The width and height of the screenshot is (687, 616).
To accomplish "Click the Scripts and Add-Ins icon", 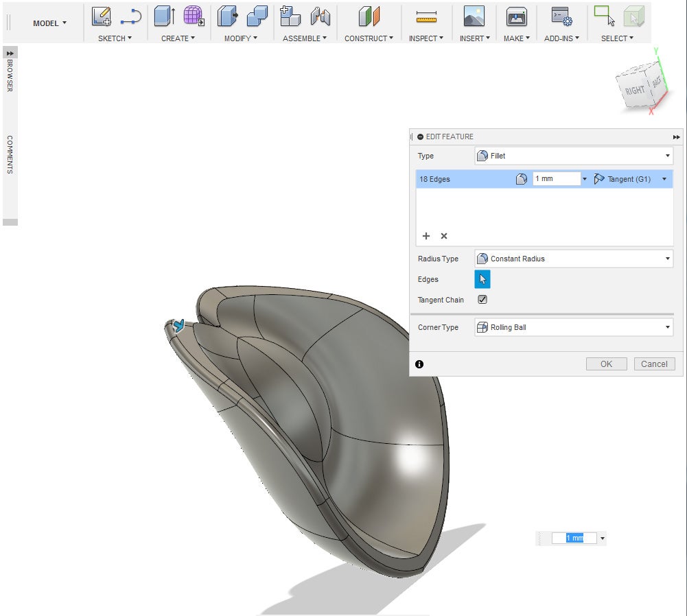I will click(561, 16).
